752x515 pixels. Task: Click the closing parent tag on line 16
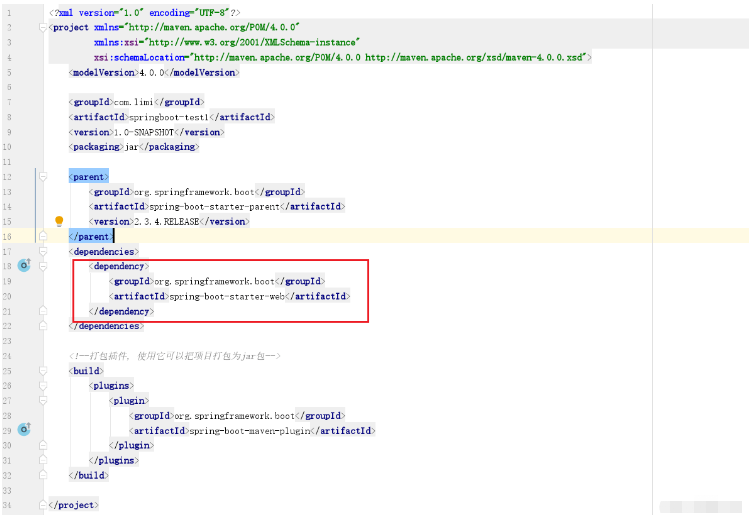91,236
